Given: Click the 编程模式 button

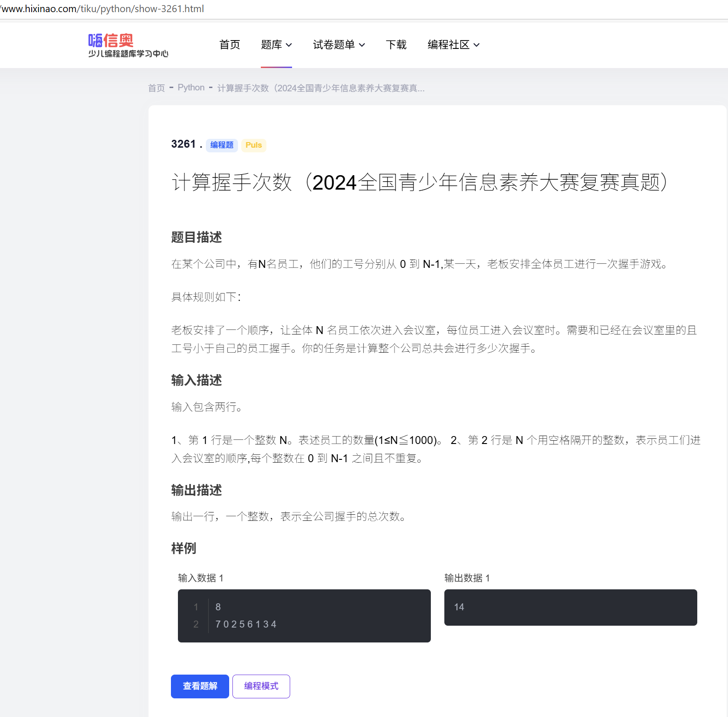Looking at the screenshot, I should click(261, 686).
